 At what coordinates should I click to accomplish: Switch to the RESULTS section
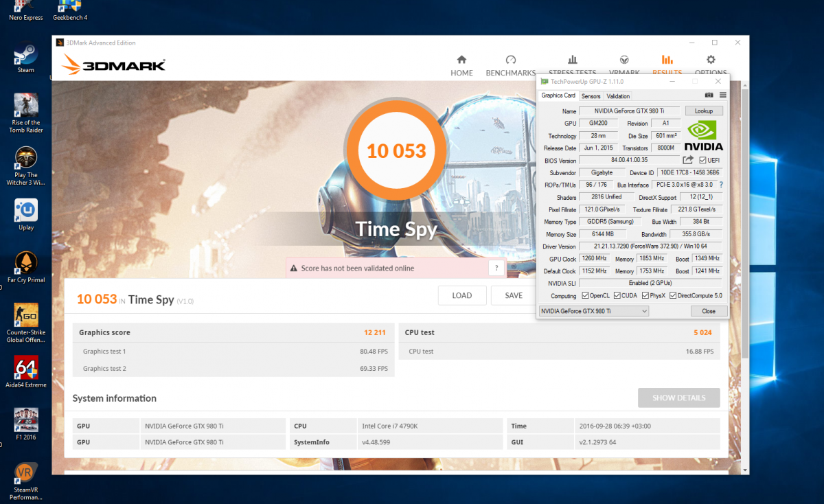click(x=667, y=66)
